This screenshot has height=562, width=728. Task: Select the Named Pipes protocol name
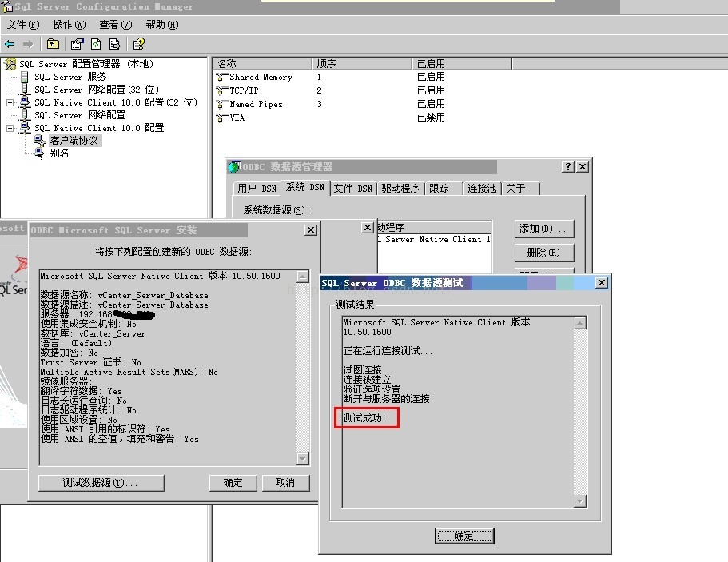coord(256,105)
